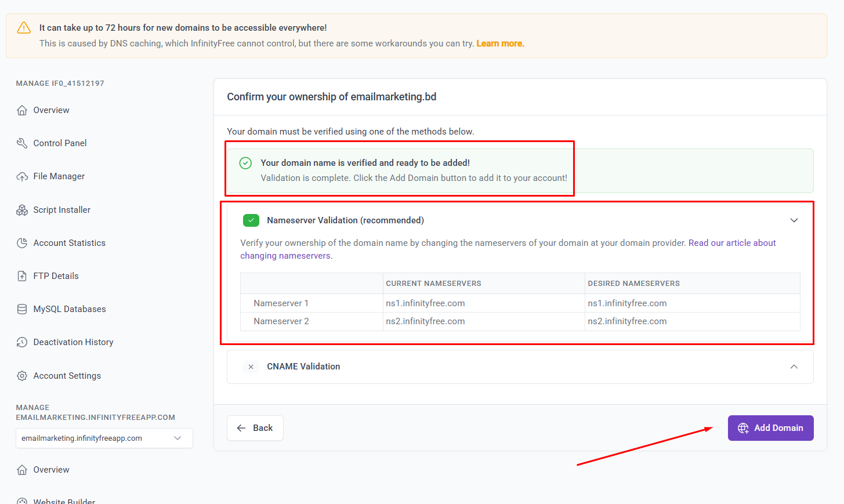This screenshot has width=844, height=504.
Task: Open the emailmarketing.infinityfreeapp.com domain dropdown
Action: tap(104, 438)
